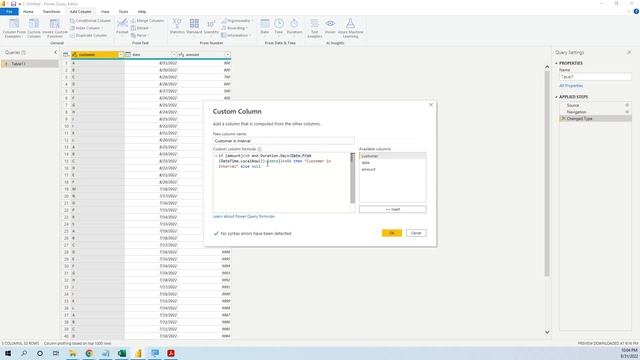Click formula box vertical scrollbar
The image size is (640, 360).
click(x=353, y=178)
